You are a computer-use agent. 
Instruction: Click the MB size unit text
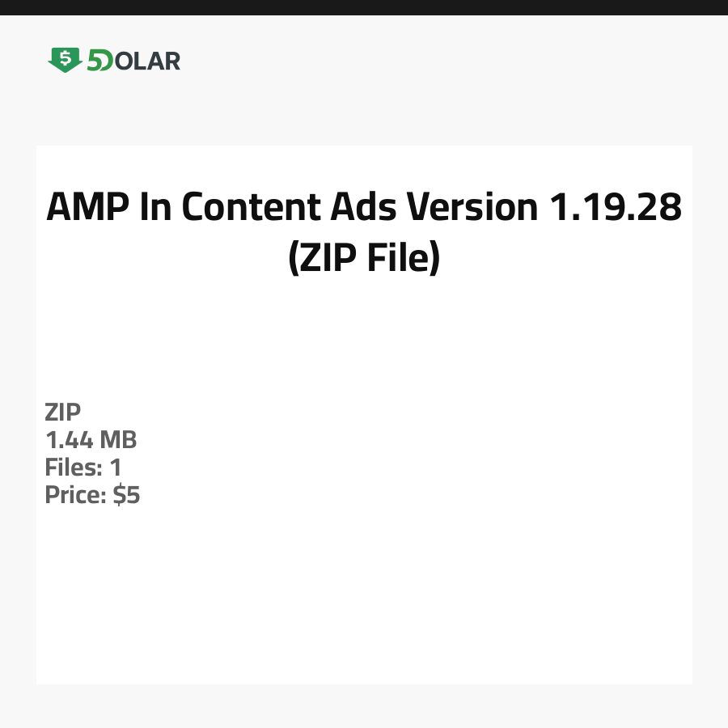118,440
